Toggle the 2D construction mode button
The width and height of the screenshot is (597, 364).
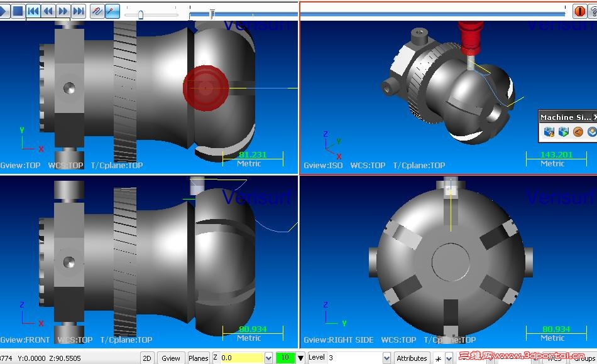pos(147,358)
